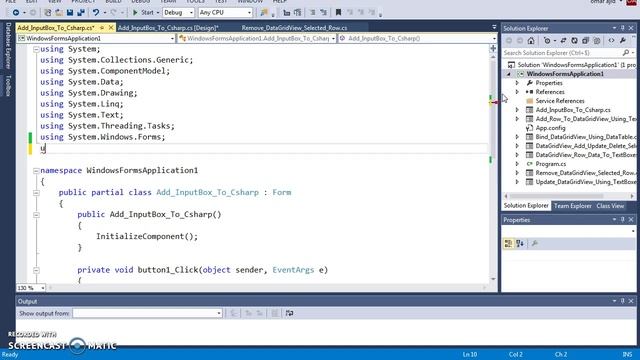Click the magnifier search icon in Solution Explorer

(x=626, y=53)
